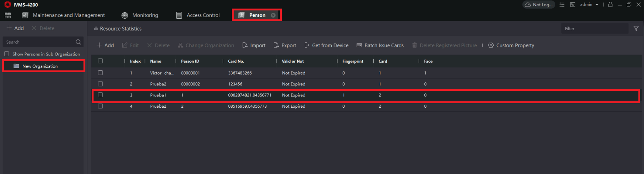Open the Monitoring tab
The width and height of the screenshot is (644, 174).
(x=140, y=15)
